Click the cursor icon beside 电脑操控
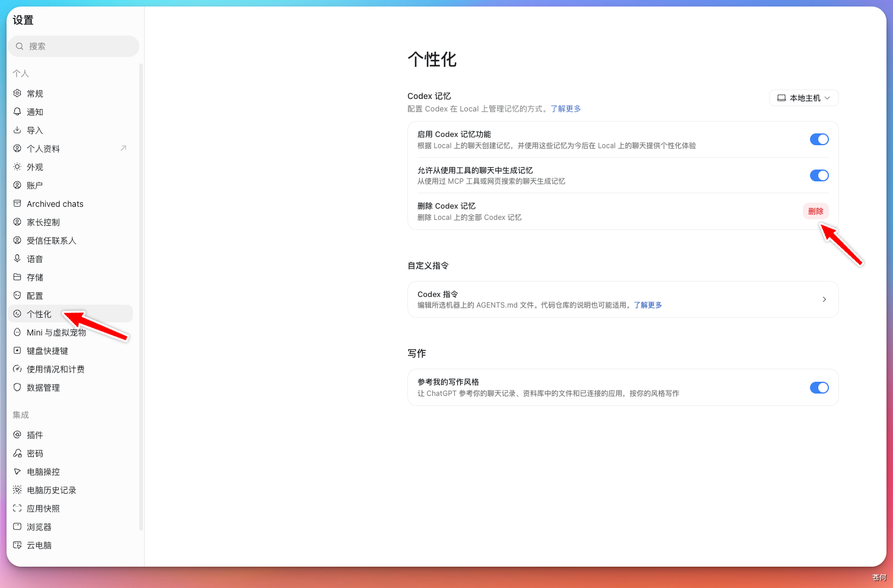893x588 pixels. [x=17, y=471]
